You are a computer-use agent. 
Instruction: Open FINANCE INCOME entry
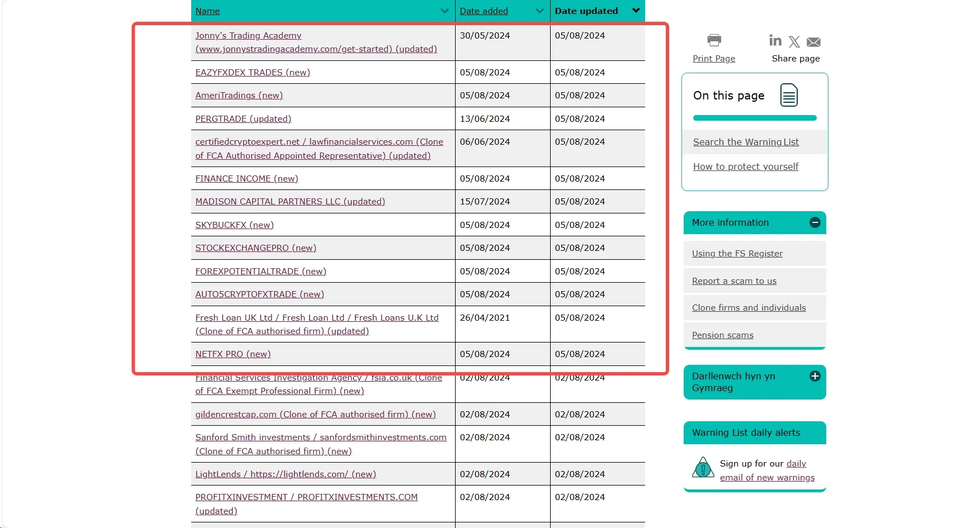click(247, 179)
